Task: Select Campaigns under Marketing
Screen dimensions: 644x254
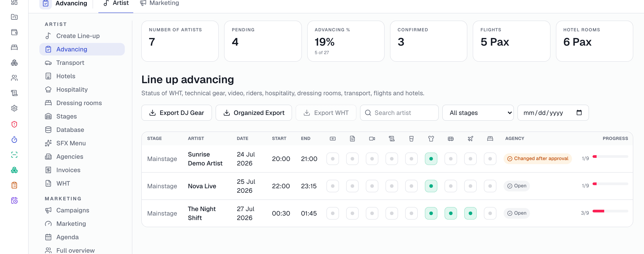Action: pos(82,210)
